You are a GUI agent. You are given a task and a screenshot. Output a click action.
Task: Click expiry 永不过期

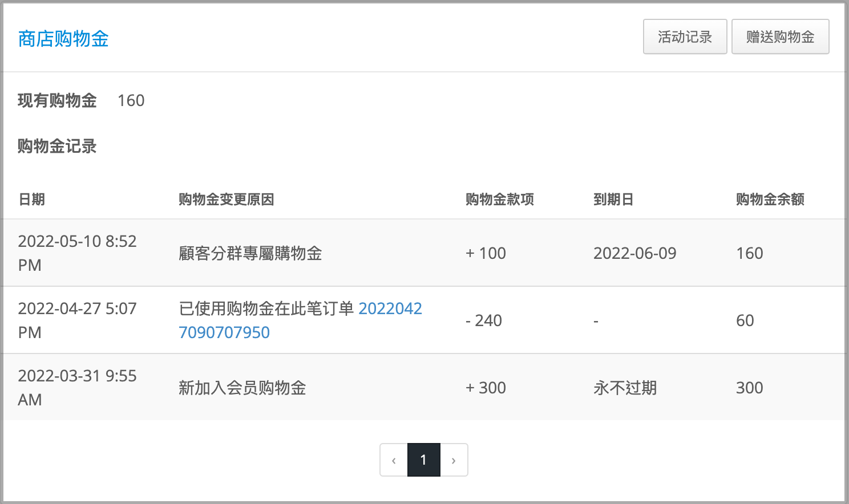pyautogui.click(x=625, y=388)
